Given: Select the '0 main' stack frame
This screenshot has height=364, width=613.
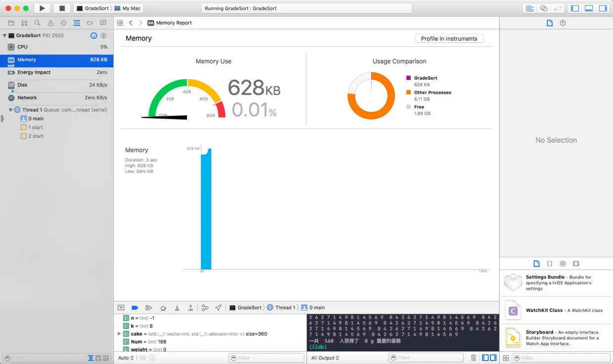Looking at the screenshot, I should click(36, 119).
